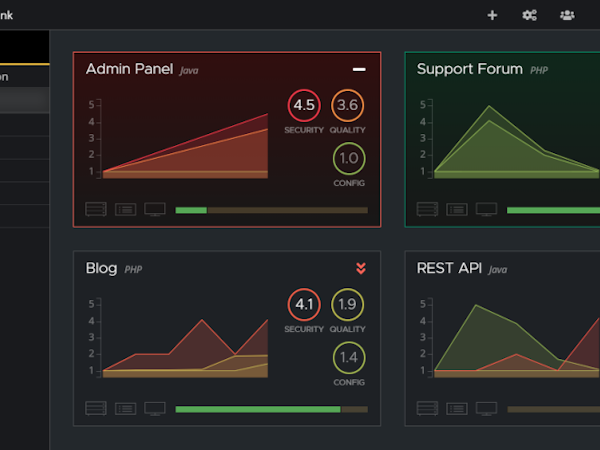Click the REST API progress bar
Image resolution: width=600 pixels, height=450 pixels.
(x=553, y=409)
